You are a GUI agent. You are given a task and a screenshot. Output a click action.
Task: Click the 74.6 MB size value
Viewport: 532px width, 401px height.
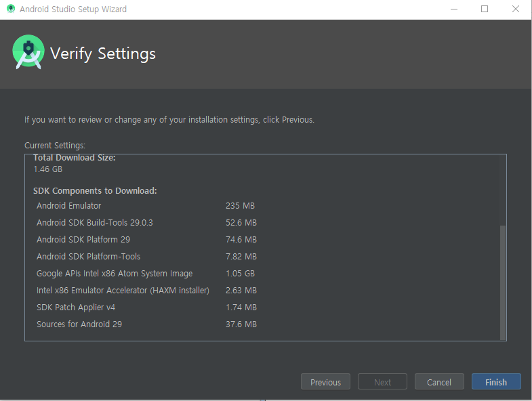coord(241,240)
